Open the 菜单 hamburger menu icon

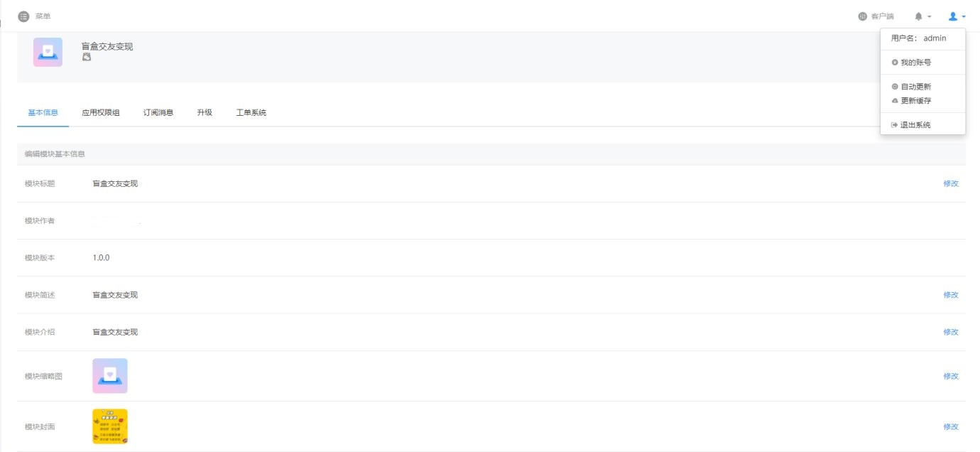[23, 16]
